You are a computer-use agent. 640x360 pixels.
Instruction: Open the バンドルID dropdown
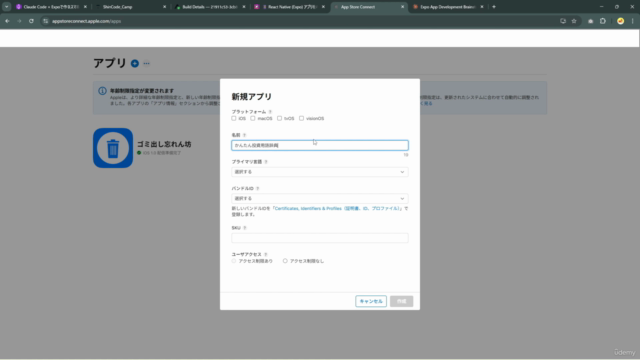click(320, 199)
